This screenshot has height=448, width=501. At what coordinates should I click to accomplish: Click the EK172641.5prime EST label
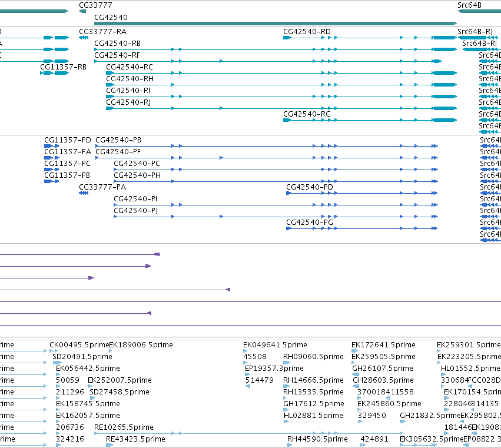[x=383, y=345]
